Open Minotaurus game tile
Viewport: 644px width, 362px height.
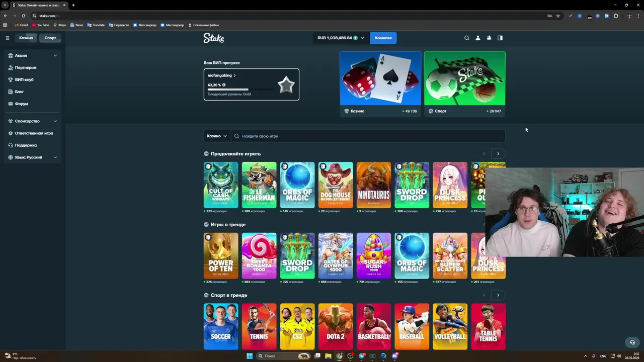tap(374, 185)
